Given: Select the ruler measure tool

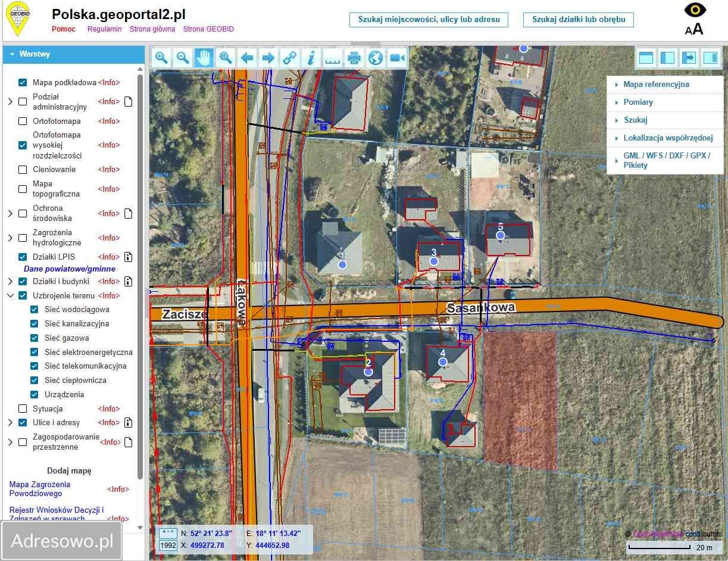Looking at the screenshot, I should pyautogui.click(x=333, y=58).
